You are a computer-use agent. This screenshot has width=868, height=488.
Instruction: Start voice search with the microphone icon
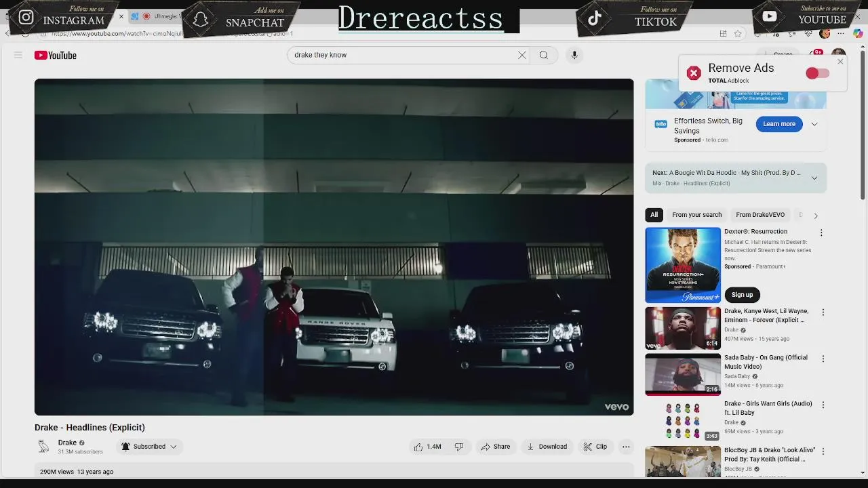click(574, 55)
